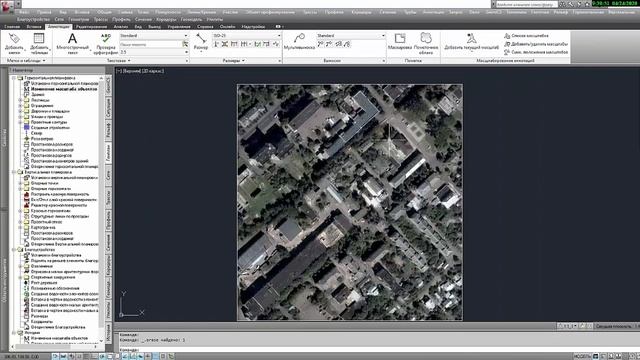
Task: Open the Управление ribbon tab
Action: 179,27
